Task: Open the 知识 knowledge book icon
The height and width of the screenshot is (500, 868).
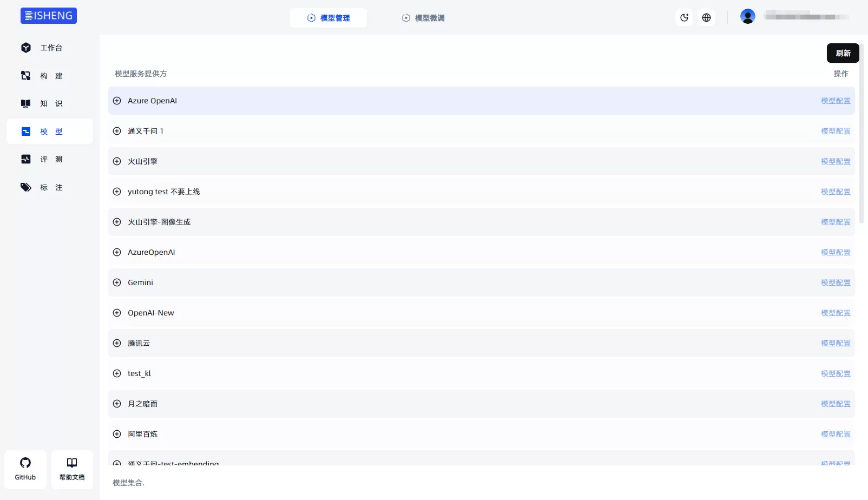Action: click(26, 103)
